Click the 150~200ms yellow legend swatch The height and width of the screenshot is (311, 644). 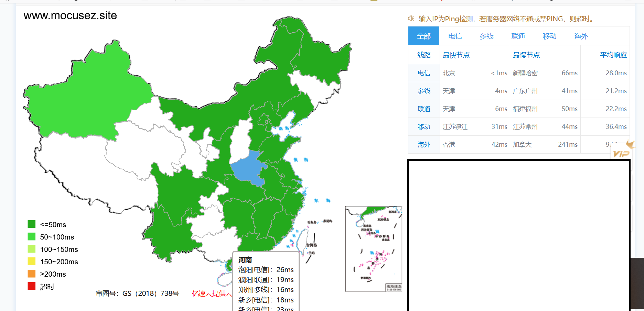(32, 261)
